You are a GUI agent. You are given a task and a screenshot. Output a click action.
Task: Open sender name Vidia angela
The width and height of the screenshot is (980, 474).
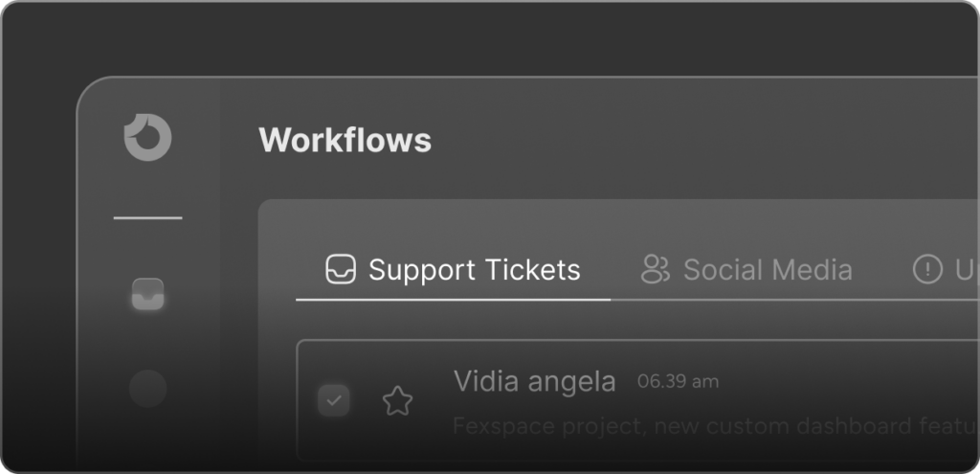pyautogui.click(x=534, y=381)
